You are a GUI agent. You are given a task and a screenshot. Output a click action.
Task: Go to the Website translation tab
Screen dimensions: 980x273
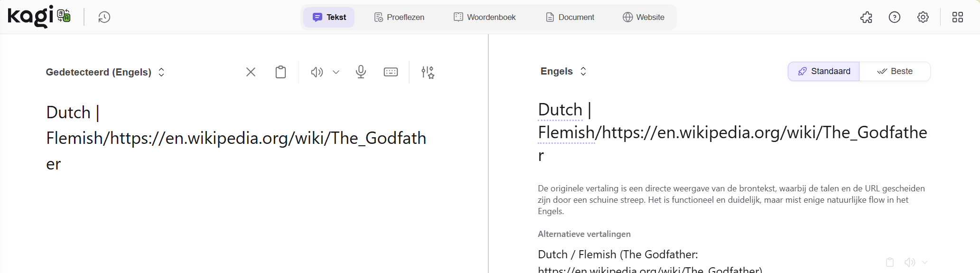pos(644,18)
